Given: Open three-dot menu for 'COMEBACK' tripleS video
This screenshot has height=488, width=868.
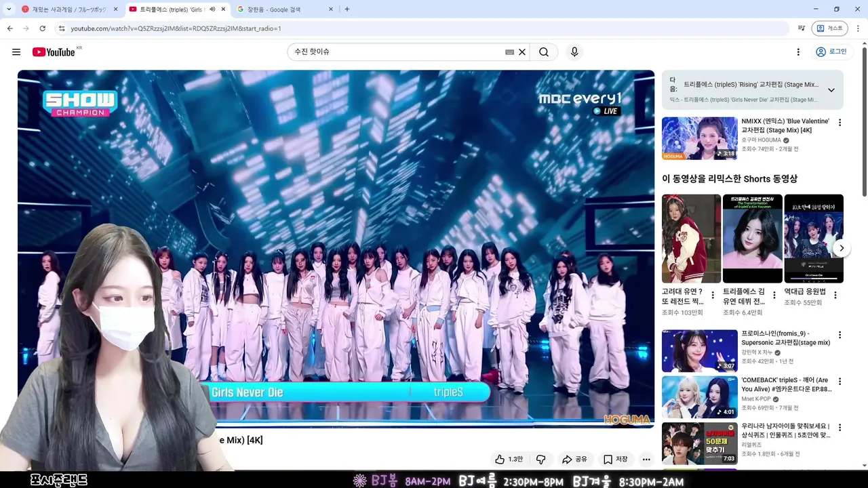Looking at the screenshot, I should coord(840,382).
